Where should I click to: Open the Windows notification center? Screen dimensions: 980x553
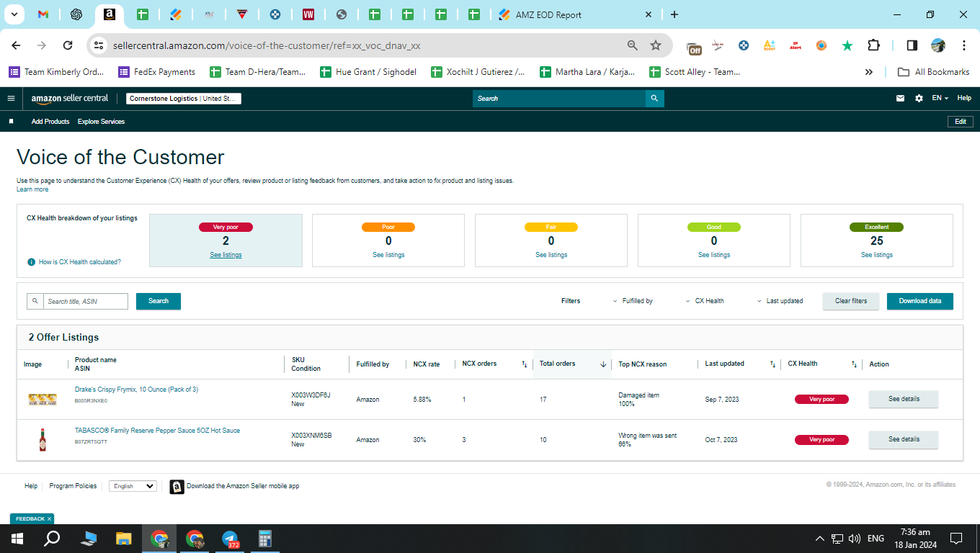coord(956,539)
